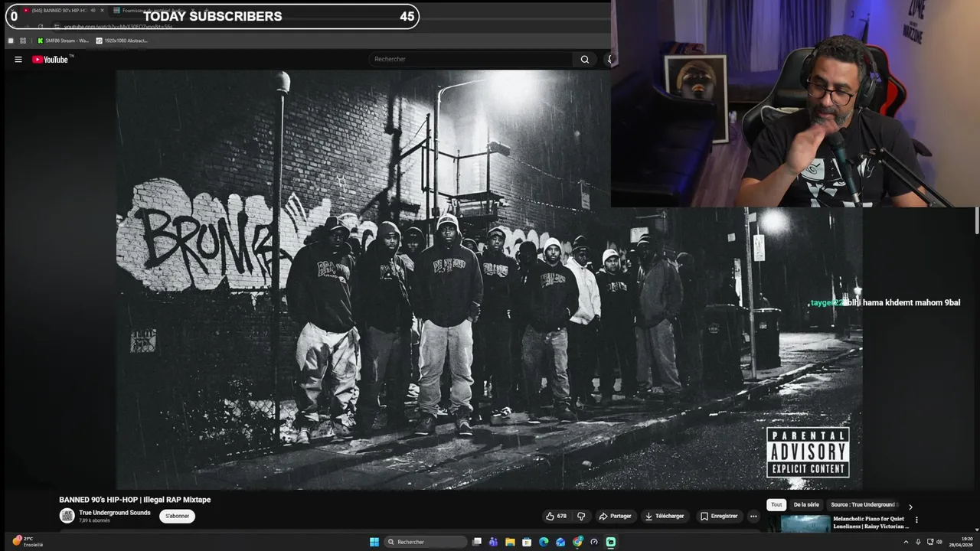Switch to BANNED 90's HIP-HOP browser tab
This screenshot has width=980, height=551.
(62, 10)
